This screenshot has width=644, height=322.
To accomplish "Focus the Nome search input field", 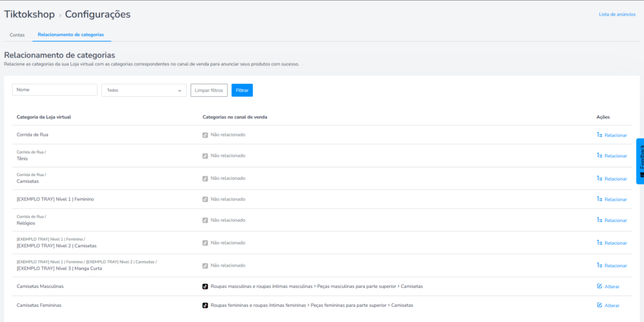I will (x=55, y=90).
